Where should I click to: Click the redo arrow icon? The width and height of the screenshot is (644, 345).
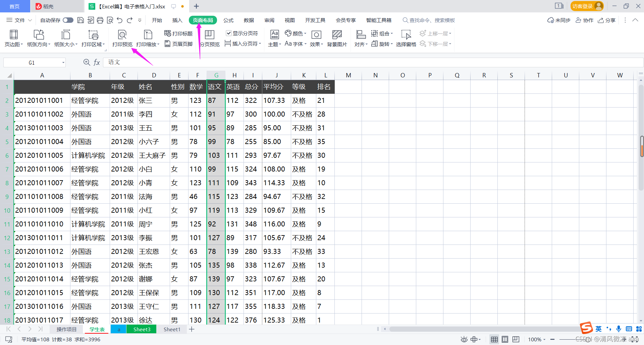(130, 20)
